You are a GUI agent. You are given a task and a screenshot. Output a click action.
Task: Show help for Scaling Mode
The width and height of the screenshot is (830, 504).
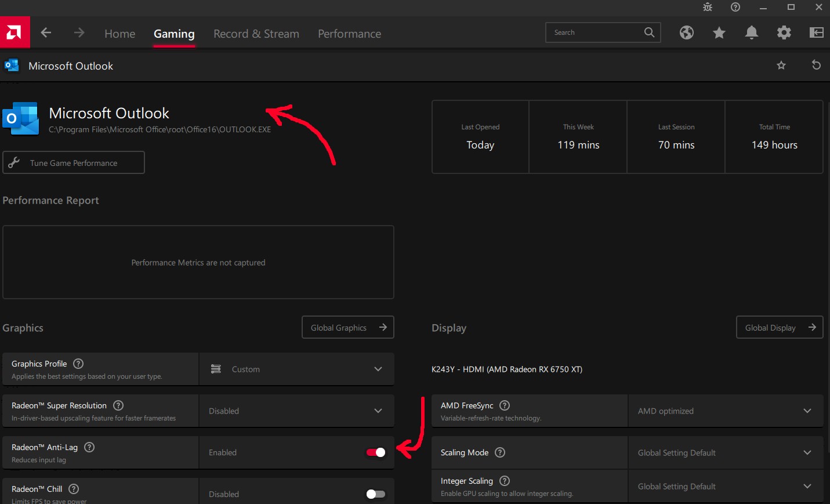click(500, 452)
